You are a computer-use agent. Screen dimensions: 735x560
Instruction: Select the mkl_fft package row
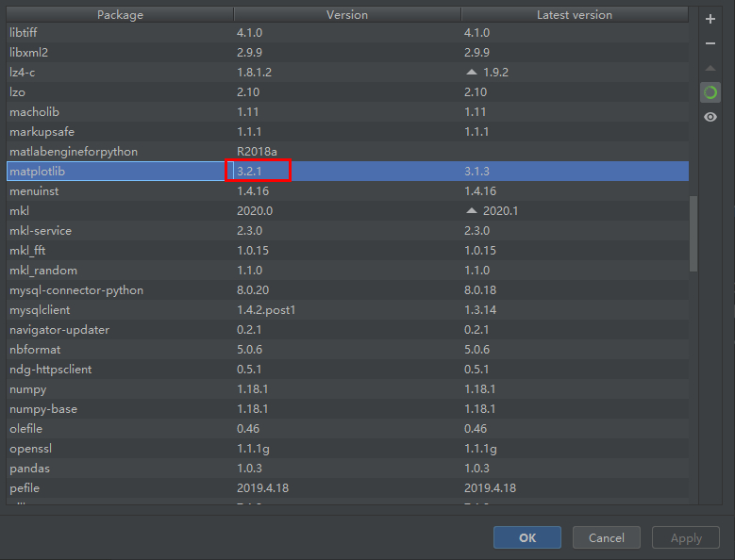point(347,251)
